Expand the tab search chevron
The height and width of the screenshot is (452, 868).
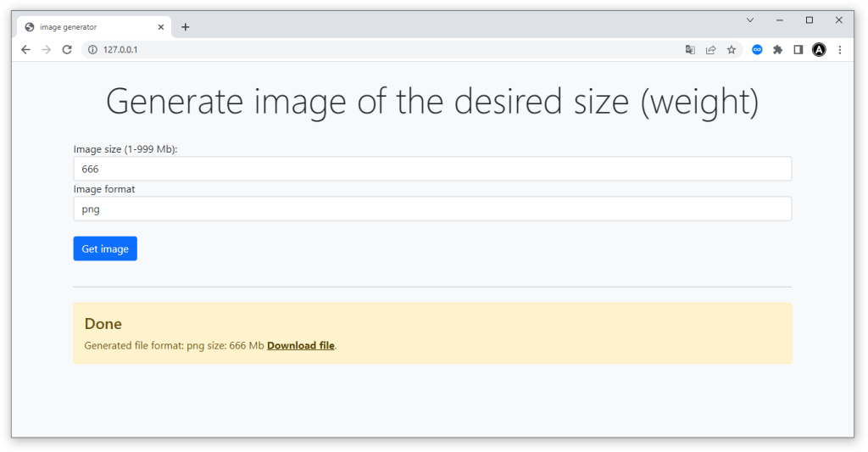(x=750, y=20)
